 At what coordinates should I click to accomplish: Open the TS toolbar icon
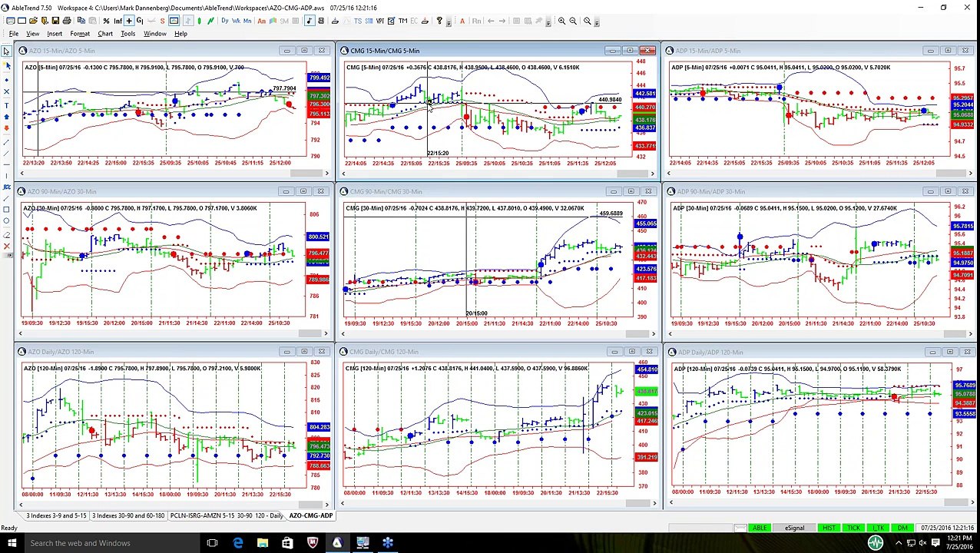pyautogui.click(x=358, y=21)
